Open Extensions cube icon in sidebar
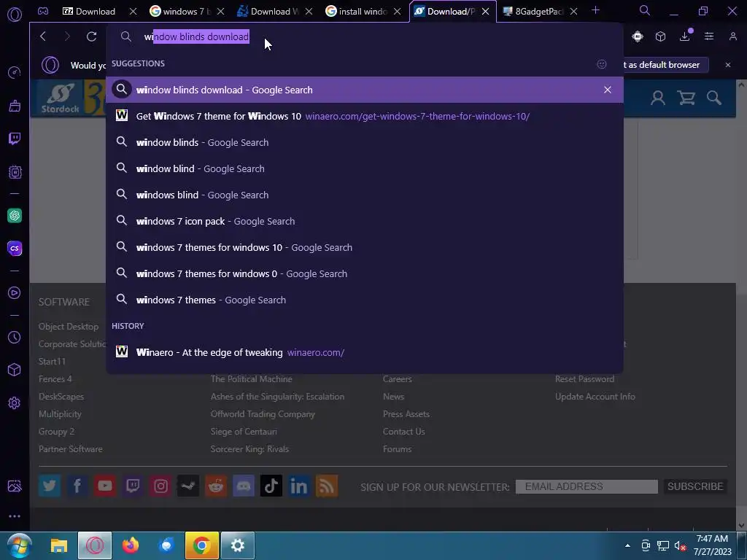This screenshot has width=747, height=560. [15, 370]
